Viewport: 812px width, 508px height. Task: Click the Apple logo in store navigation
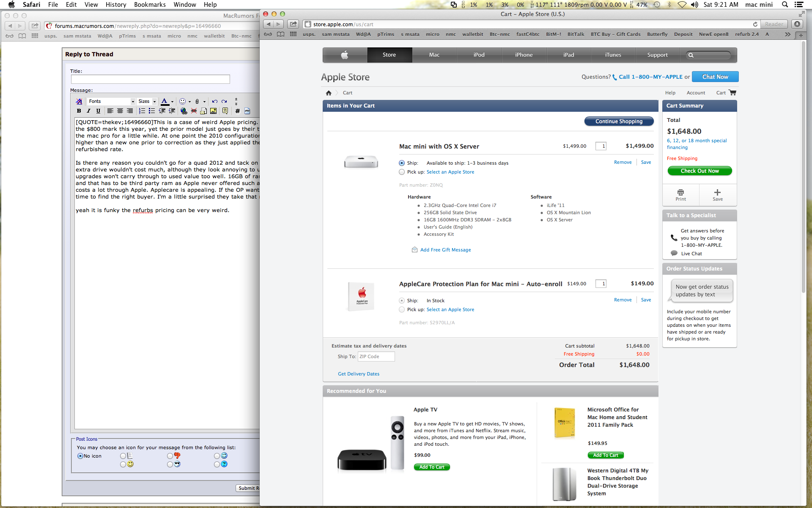point(345,55)
